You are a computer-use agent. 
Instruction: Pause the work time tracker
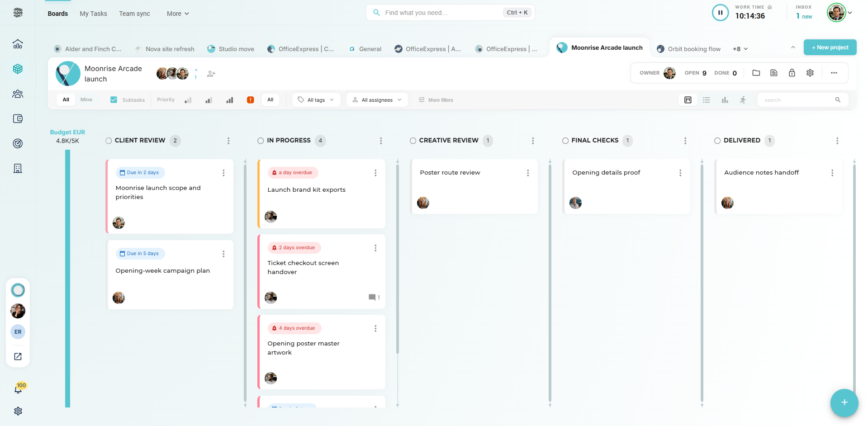tap(720, 13)
